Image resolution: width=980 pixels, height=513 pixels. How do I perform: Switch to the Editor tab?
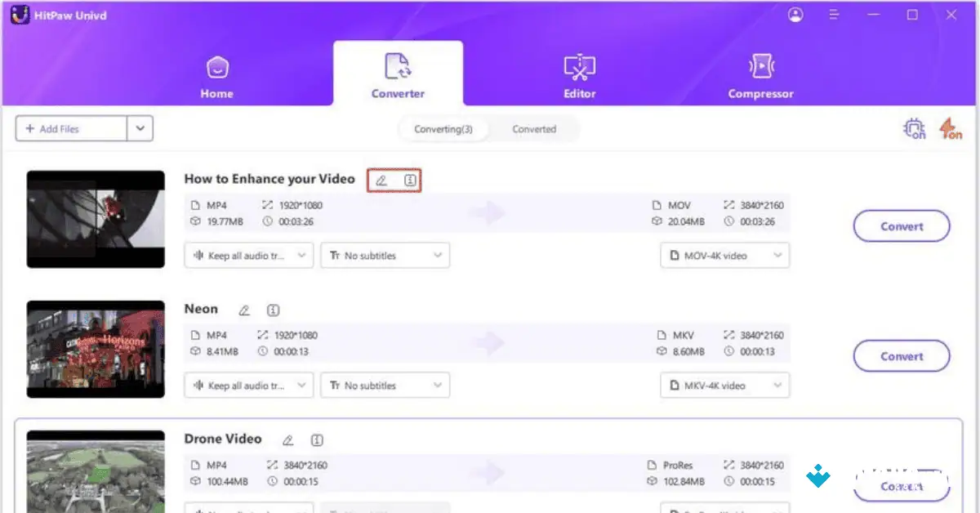(x=579, y=74)
